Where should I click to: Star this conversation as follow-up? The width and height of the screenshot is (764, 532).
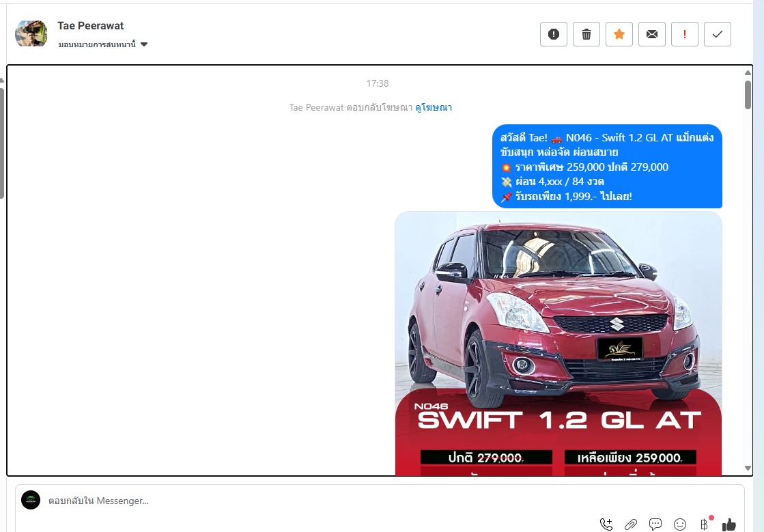pos(619,34)
